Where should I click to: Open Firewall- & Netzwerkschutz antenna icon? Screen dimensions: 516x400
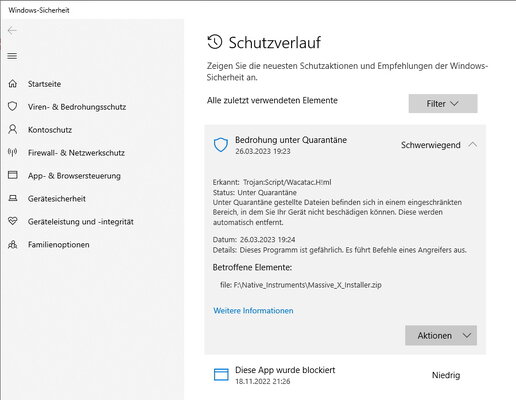point(12,152)
